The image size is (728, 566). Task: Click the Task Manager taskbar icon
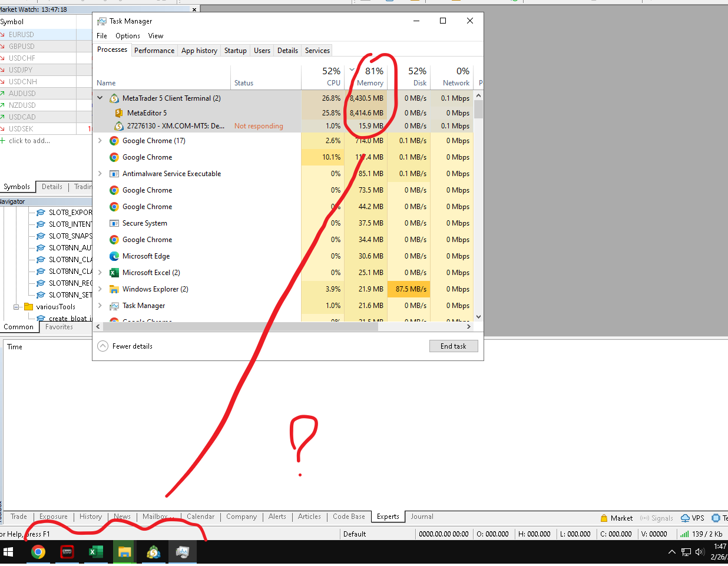coord(183,552)
